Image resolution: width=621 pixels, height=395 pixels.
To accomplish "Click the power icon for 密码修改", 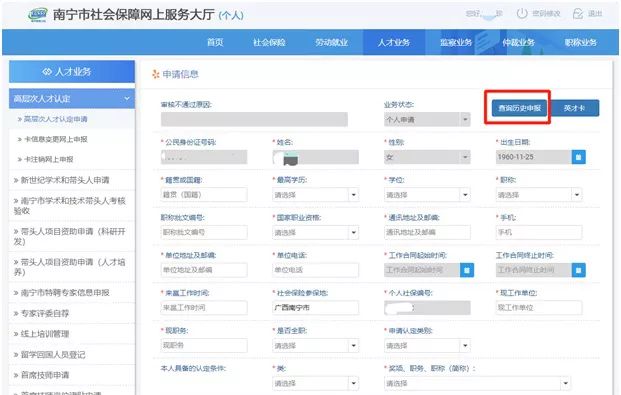I will (522, 13).
